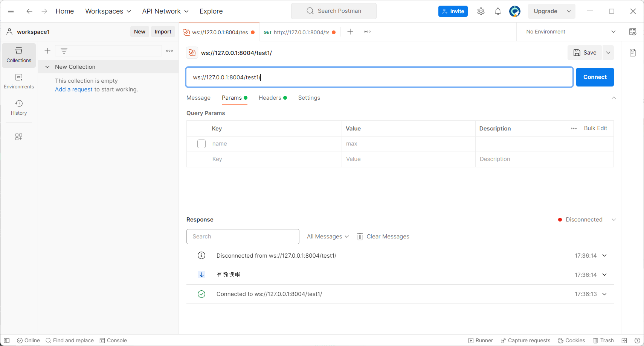
Task: Click the empty Key cell
Action: 275,159
